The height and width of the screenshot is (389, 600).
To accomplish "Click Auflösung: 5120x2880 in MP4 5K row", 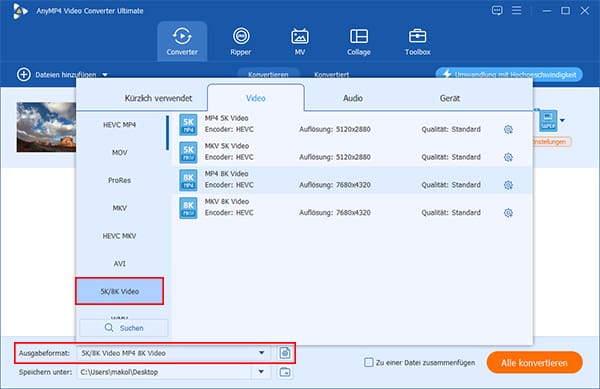I will pyautogui.click(x=335, y=129).
